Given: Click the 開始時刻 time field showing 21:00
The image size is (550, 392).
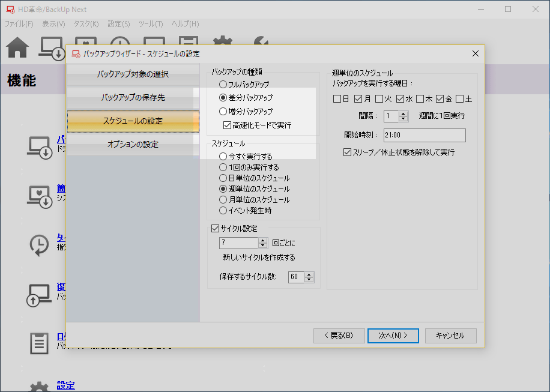Looking at the screenshot, I should pos(425,135).
